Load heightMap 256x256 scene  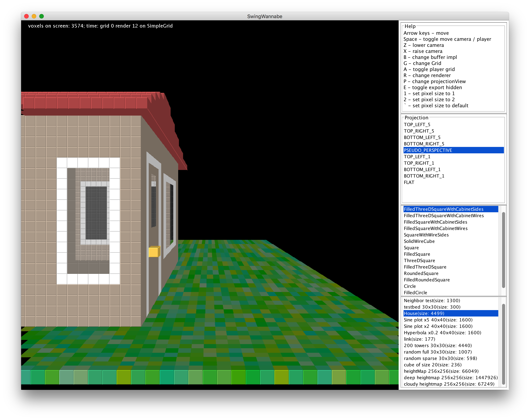click(451, 371)
